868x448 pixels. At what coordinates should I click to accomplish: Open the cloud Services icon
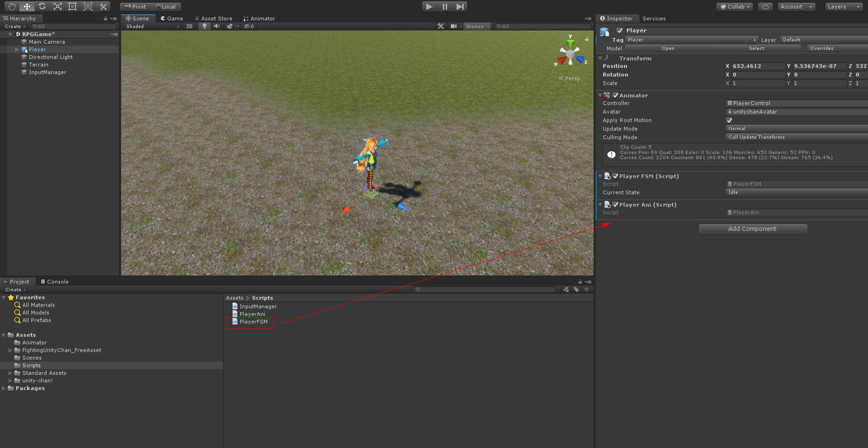point(765,7)
